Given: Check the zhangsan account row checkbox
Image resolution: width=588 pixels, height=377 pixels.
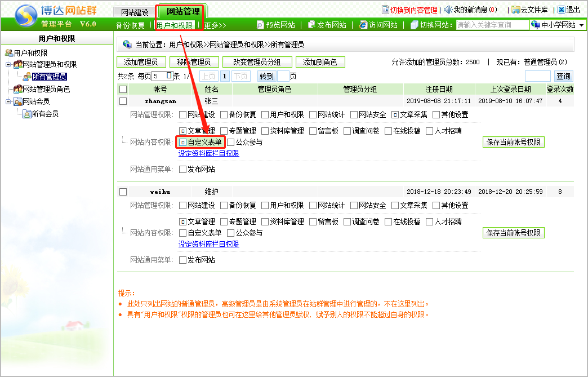Looking at the screenshot, I should point(123,101).
